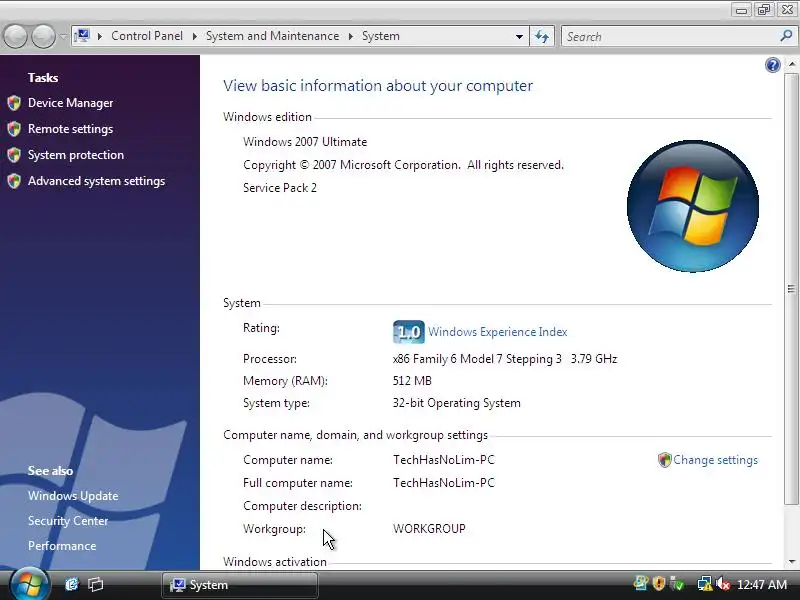The image size is (800, 600).
Task: Open Windows Update under See also
Action: click(x=73, y=496)
